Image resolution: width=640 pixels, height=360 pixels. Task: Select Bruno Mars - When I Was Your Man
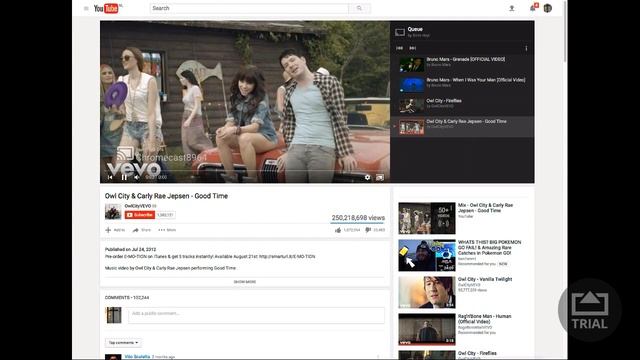[x=462, y=85]
